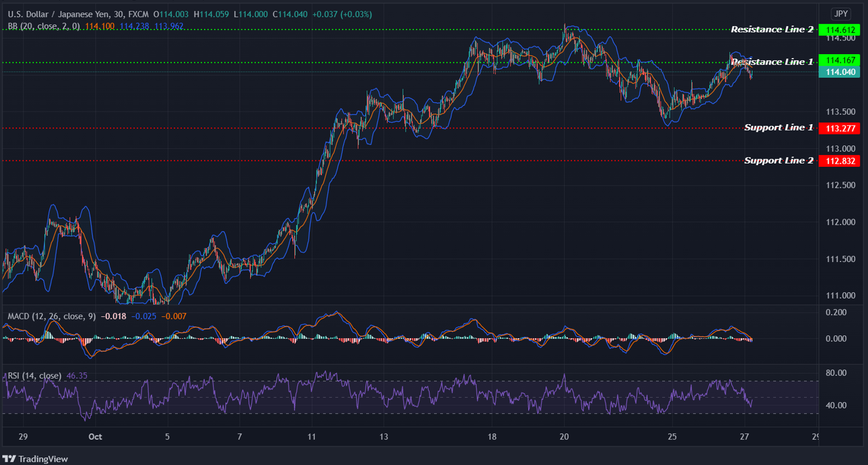Click the red 112.832 price tag
Image resolution: width=868 pixels, height=465 pixels.
[x=840, y=161]
